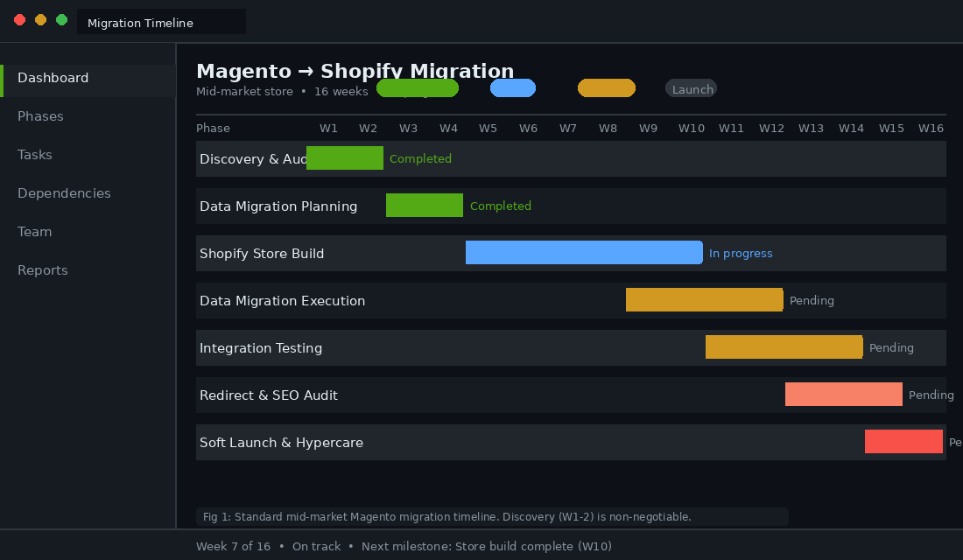
Task: Open the Team page
Action: (34, 232)
